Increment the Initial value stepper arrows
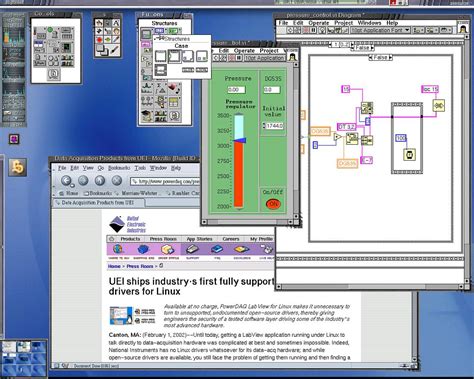This screenshot has height=379, width=474. coord(264,126)
